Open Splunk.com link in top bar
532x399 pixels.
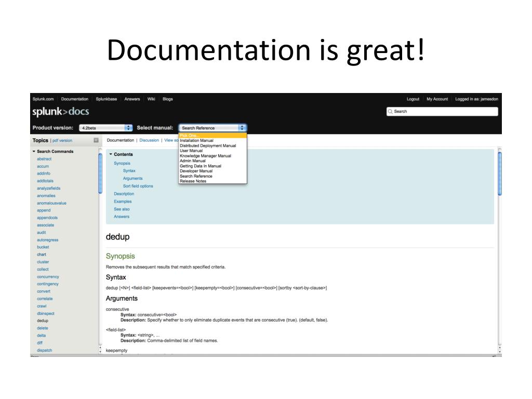(43, 99)
